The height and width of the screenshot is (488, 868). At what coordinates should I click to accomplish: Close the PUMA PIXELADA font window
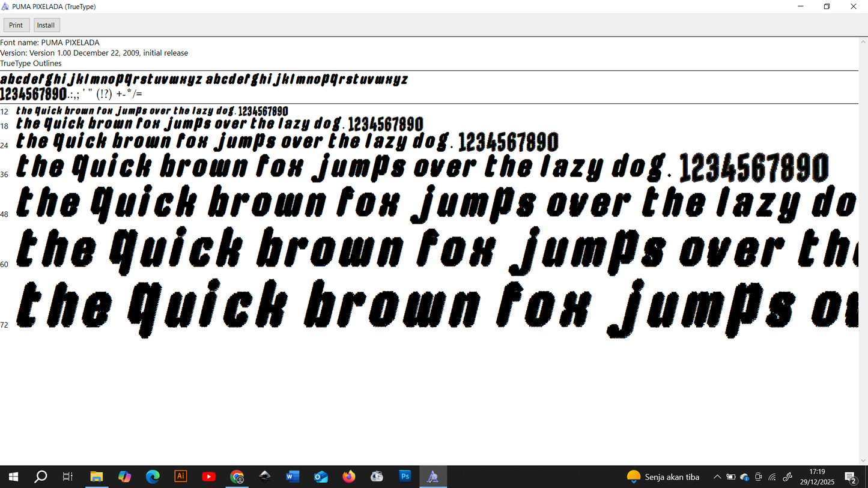854,7
